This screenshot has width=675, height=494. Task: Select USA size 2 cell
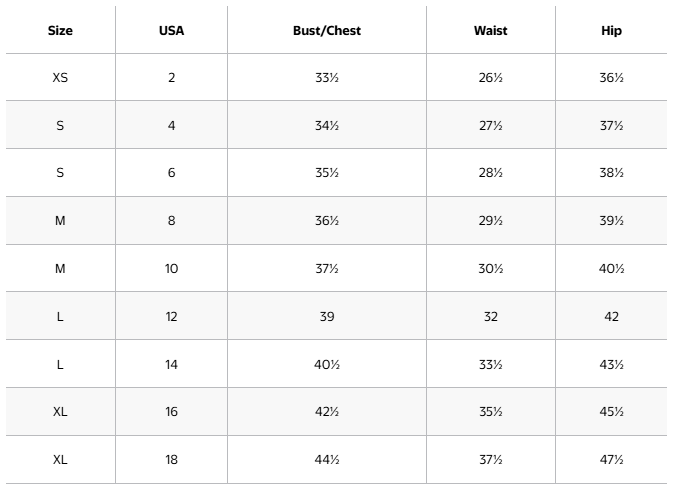171,77
